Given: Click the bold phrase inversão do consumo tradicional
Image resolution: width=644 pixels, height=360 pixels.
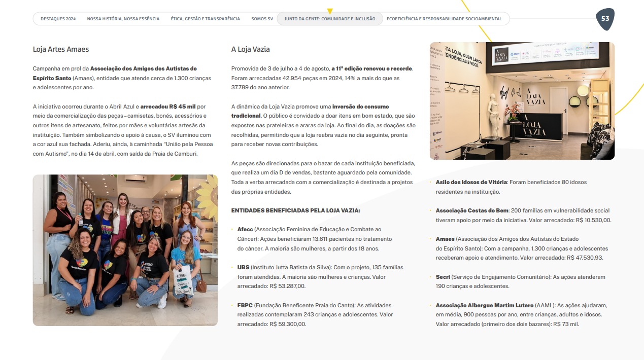Looking at the screenshot, I should point(310,111).
